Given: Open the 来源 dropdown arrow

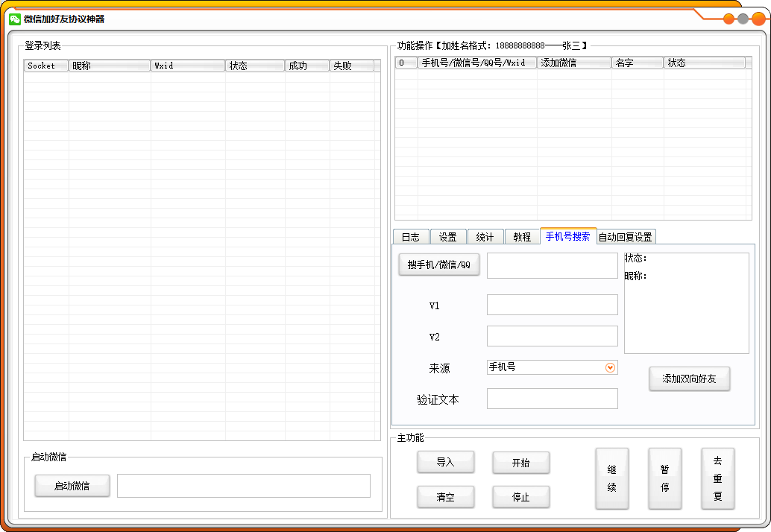Looking at the screenshot, I should tap(610, 367).
